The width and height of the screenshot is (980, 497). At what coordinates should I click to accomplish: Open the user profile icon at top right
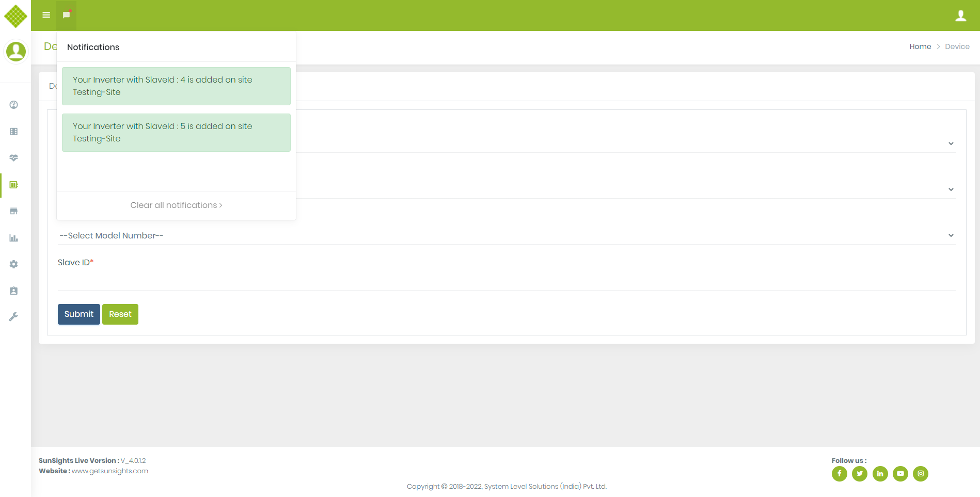click(961, 15)
